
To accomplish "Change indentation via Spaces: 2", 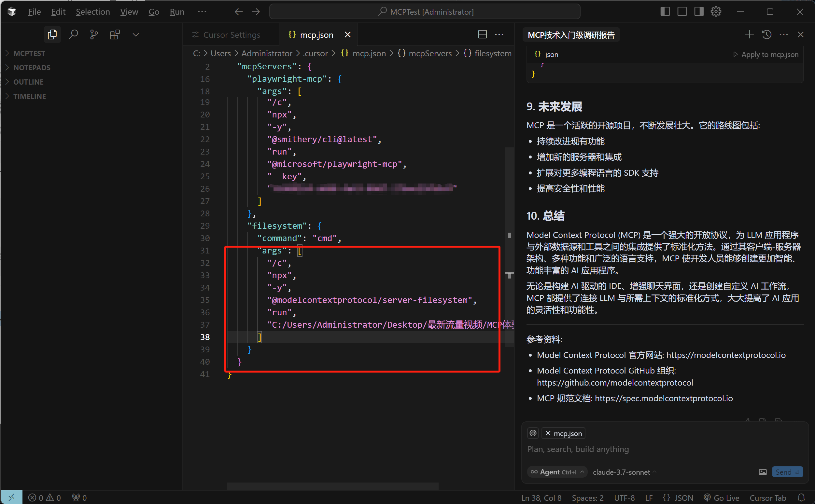I will click(x=588, y=498).
